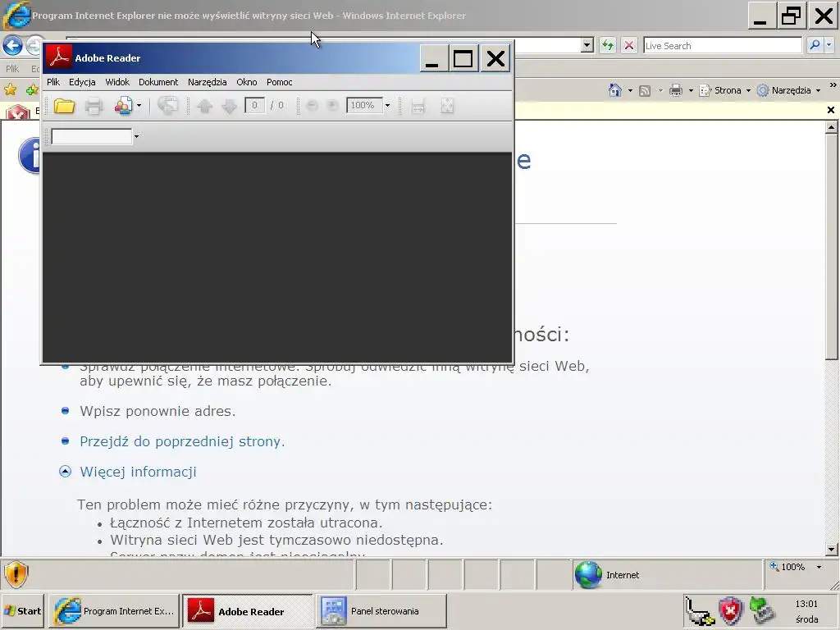Click the network connection tray icon
The image size is (840, 630).
pos(700,611)
